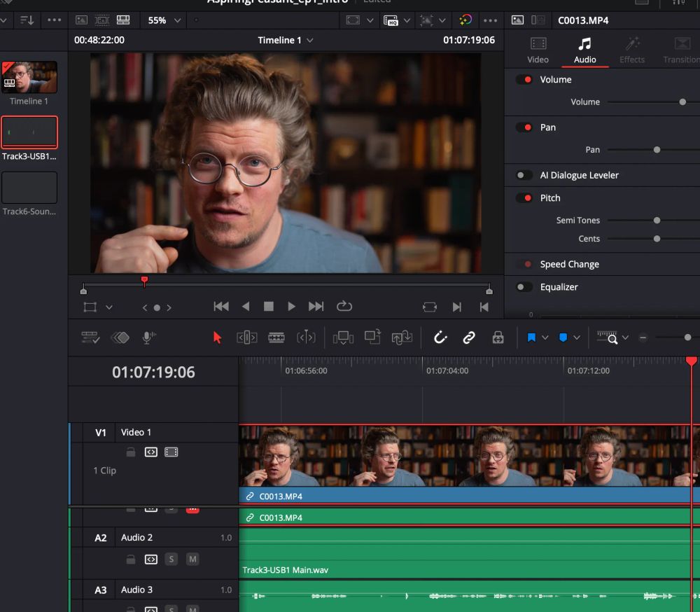Select the Track3-USB1 media pool thumbnail
This screenshot has width=700, height=612.
click(x=29, y=132)
